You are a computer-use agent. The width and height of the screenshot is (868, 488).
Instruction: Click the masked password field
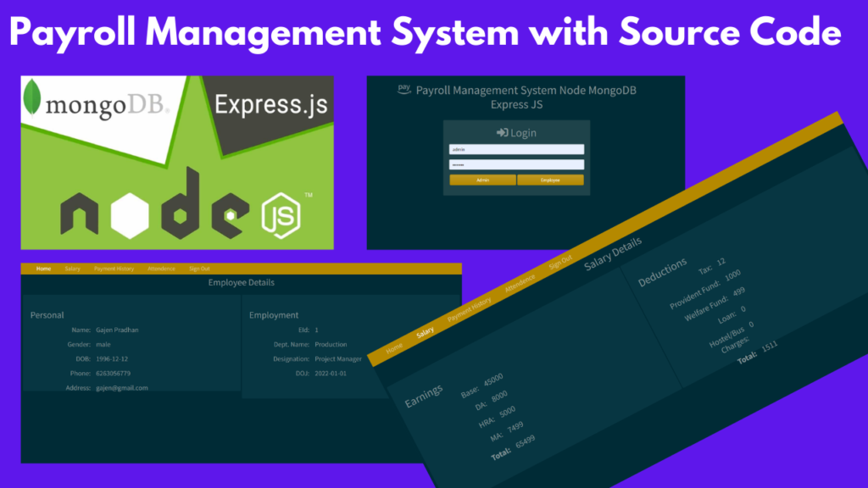coord(516,163)
